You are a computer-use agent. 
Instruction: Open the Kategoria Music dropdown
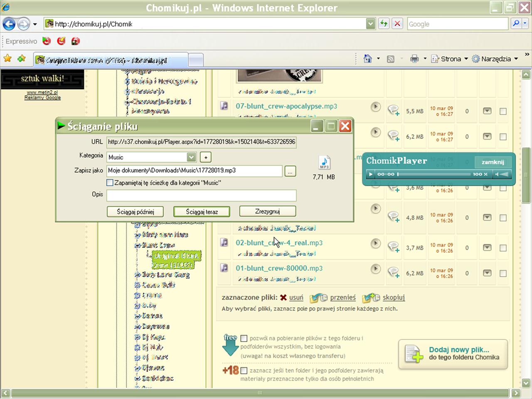coord(191,157)
